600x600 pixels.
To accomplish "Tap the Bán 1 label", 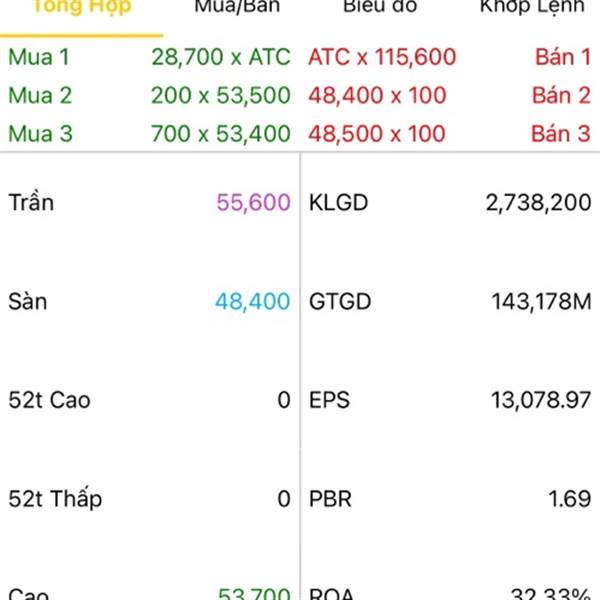I will click(x=563, y=57).
